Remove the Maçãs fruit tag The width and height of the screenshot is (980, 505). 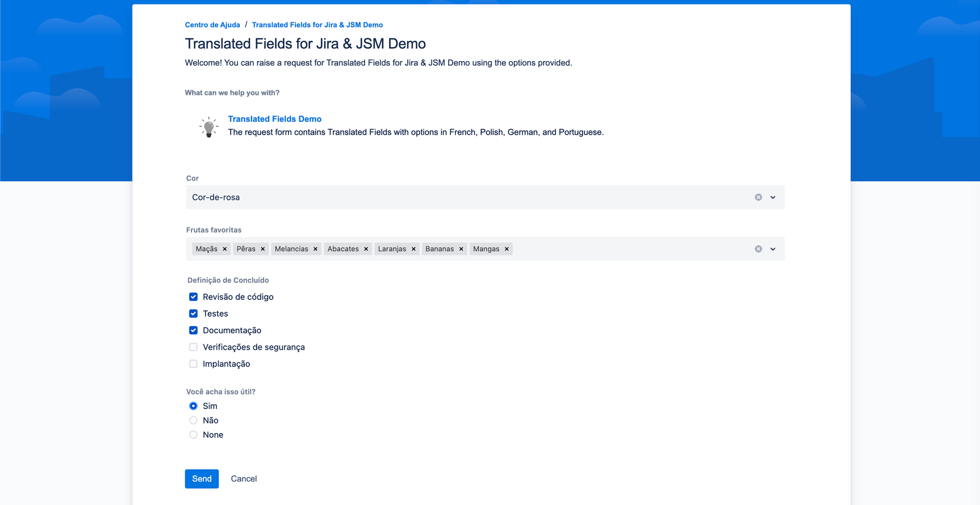click(225, 249)
